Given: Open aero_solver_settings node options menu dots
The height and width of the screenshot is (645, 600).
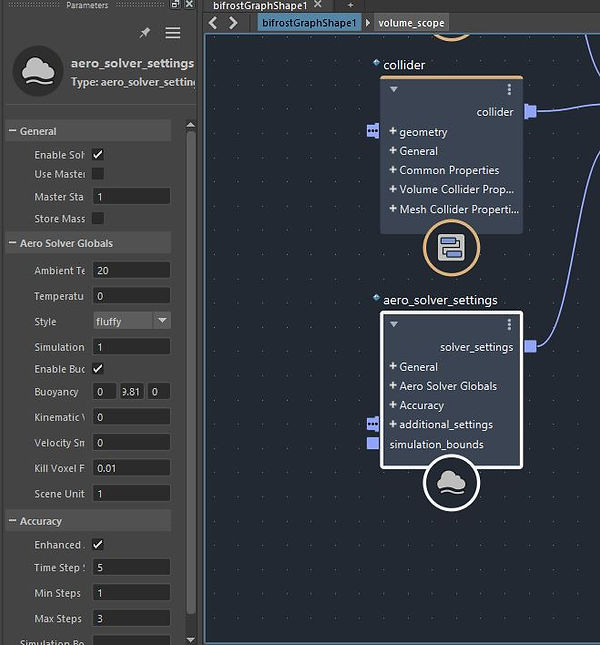Looking at the screenshot, I should click(509, 325).
